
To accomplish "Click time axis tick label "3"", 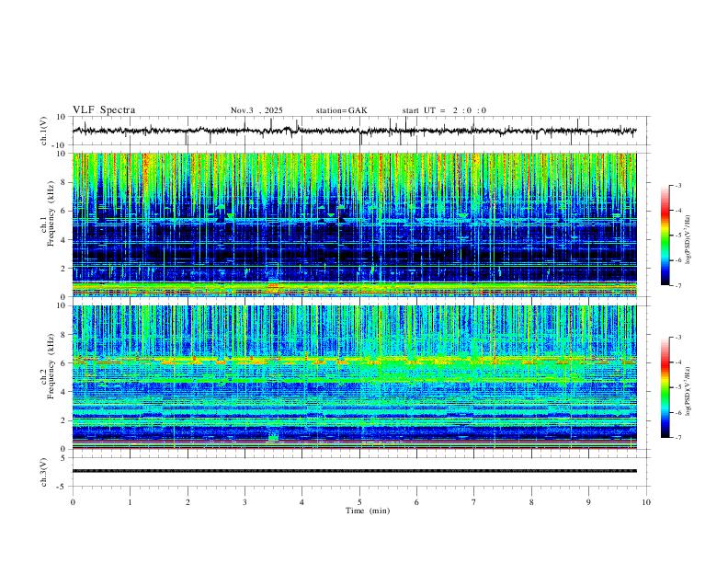I will [x=245, y=502].
